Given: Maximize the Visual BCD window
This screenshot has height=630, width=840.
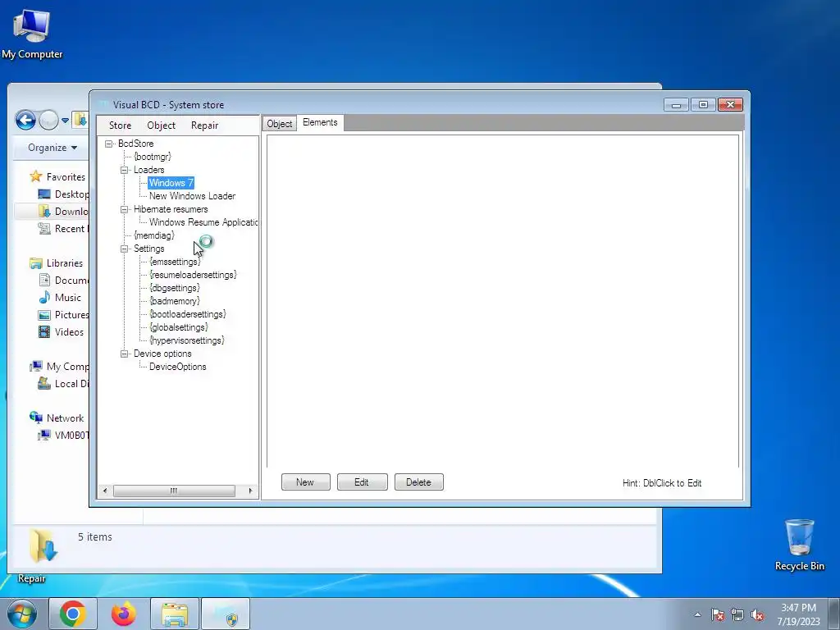Looking at the screenshot, I should point(703,104).
